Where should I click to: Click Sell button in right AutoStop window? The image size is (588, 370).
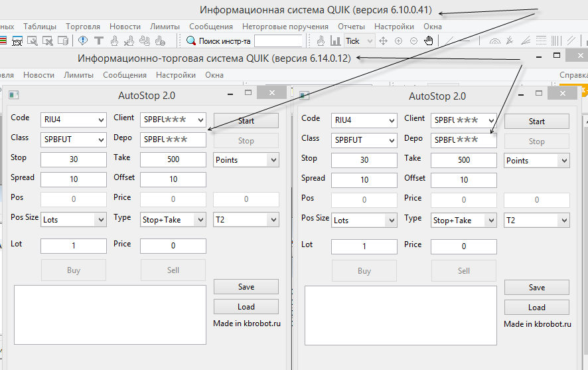pyautogui.click(x=463, y=271)
